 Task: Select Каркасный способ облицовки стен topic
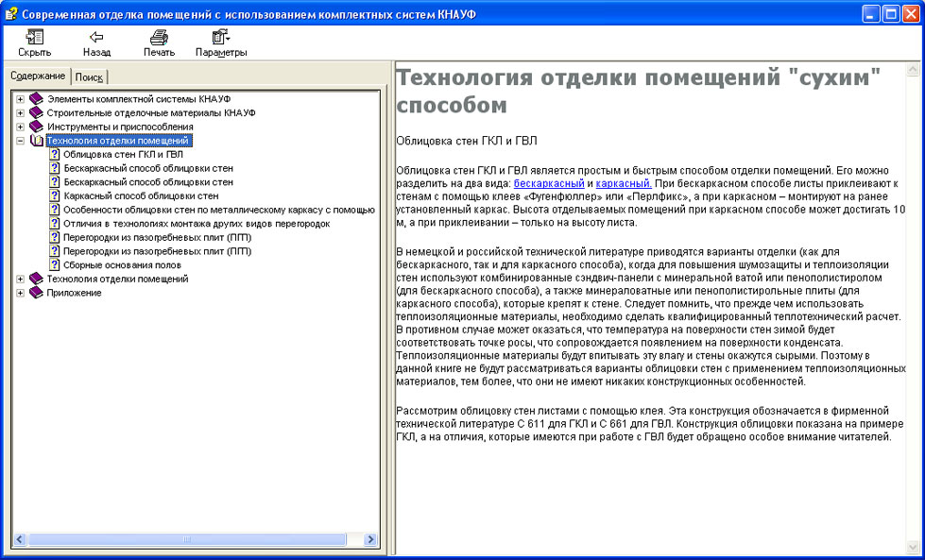(141, 195)
